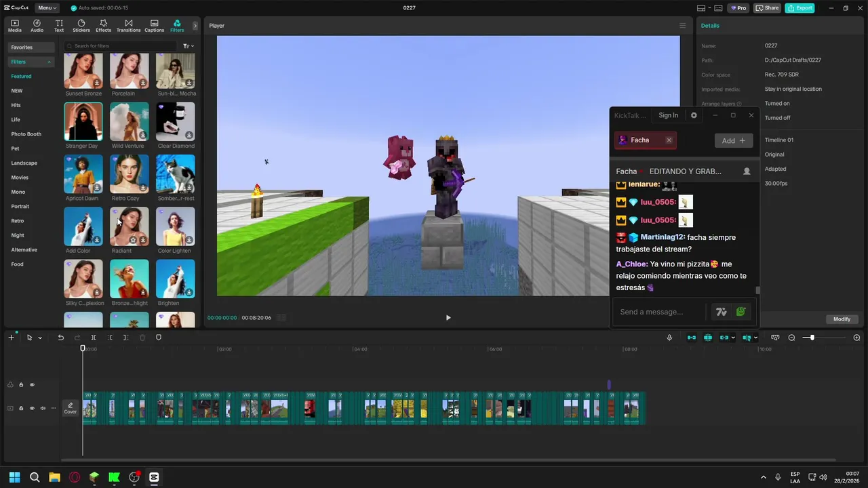
Task: Lock the main video track
Action: 21,408
